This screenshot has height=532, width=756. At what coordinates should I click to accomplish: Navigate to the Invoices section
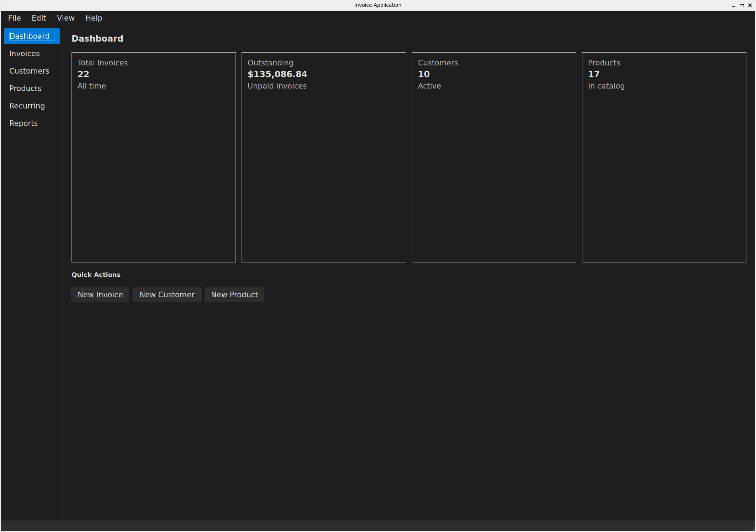tap(24, 53)
